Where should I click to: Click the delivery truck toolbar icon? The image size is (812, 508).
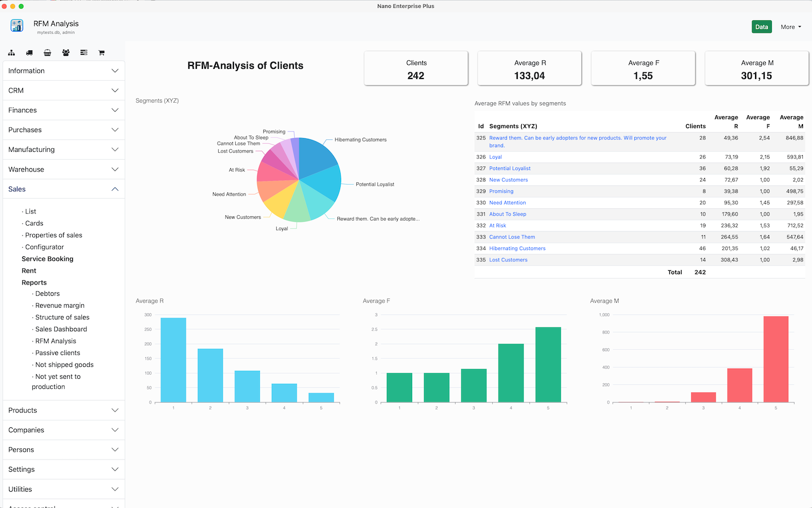(29, 52)
